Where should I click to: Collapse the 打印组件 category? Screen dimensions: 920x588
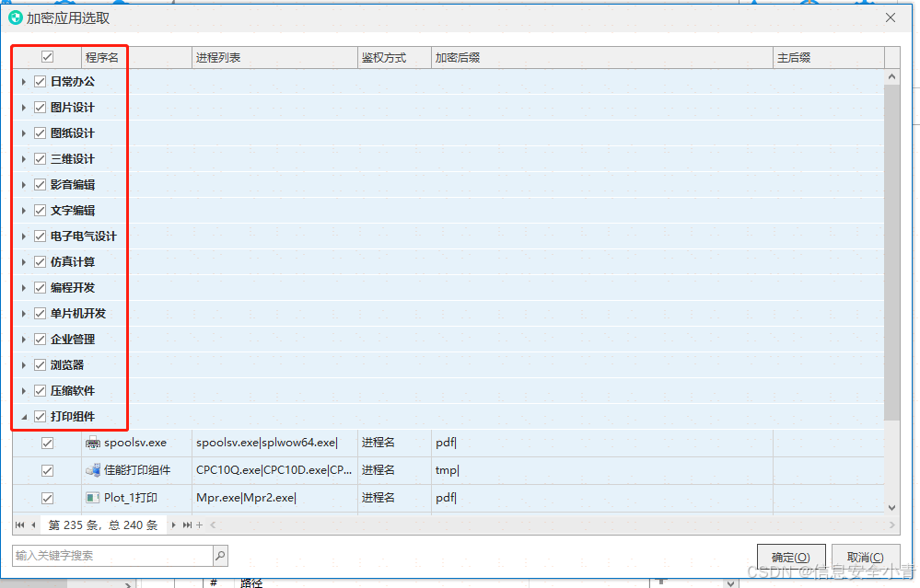23,417
